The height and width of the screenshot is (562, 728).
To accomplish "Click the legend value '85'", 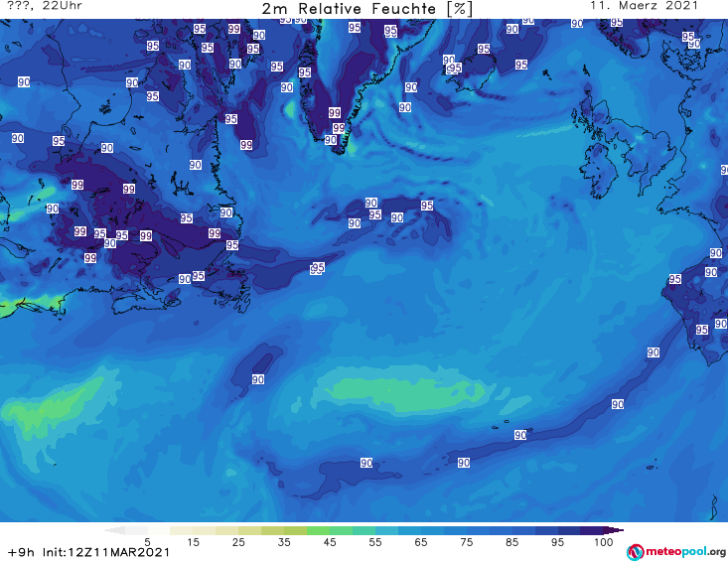I will 511,542.
